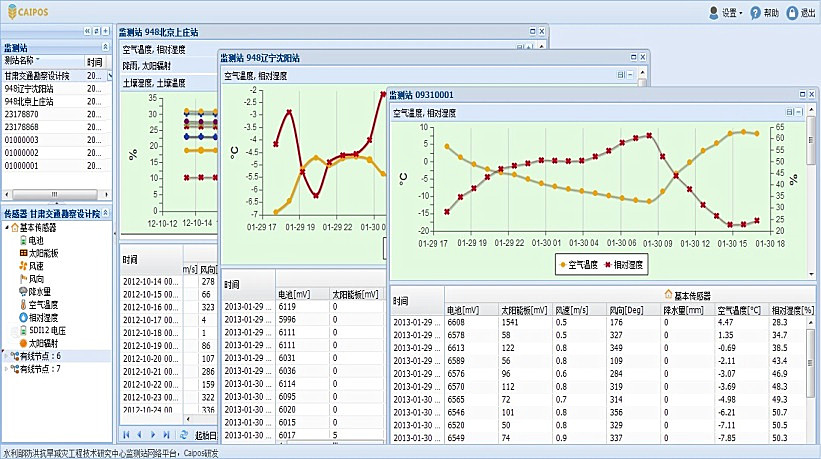Select station 甘肃交通勘察设计院
Screen dimensions: 821x459
coord(57,76)
